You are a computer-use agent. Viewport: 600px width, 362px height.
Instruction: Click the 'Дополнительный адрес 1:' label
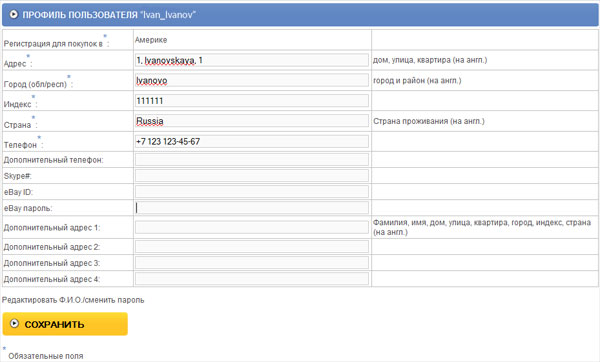(x=52, y=228)
